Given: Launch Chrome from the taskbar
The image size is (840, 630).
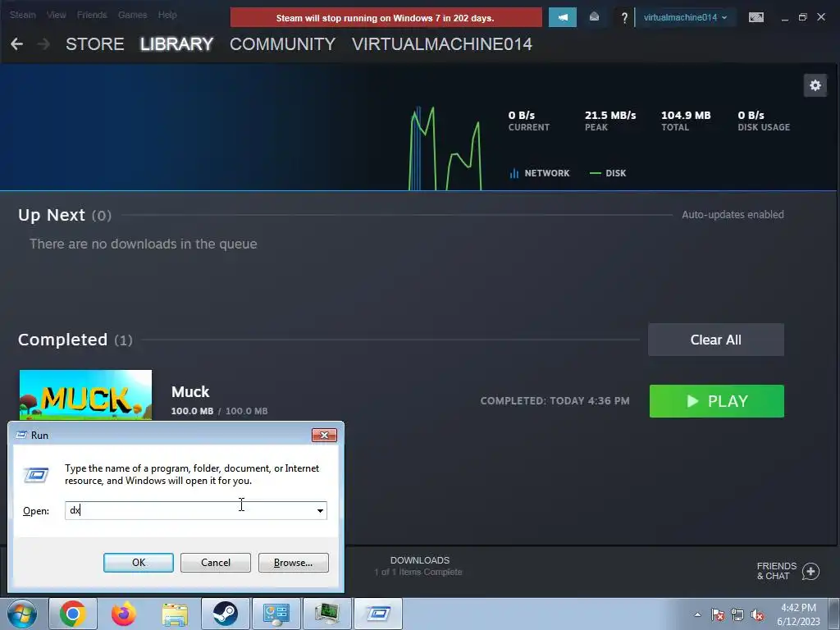Looking at the screenshot, I should [73, 614].
